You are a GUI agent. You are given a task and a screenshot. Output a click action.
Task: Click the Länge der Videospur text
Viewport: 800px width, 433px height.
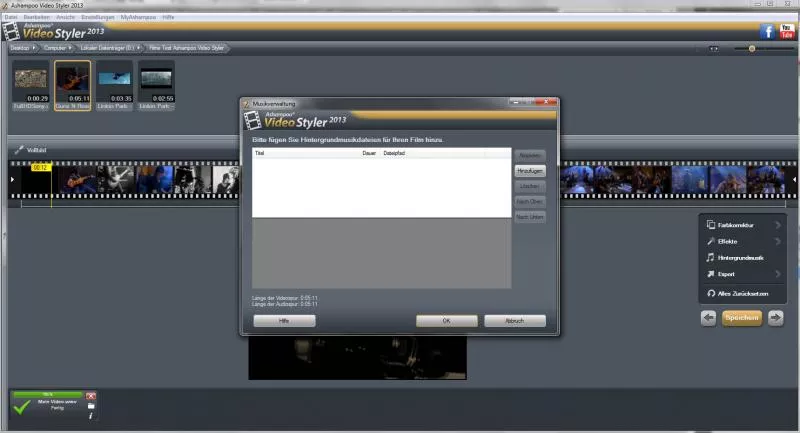click(x=285, y=298)
